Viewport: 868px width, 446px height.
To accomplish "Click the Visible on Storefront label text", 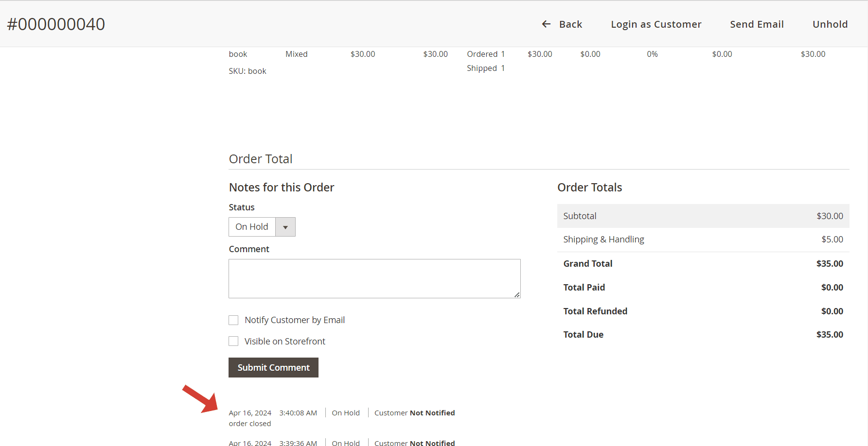I will 284,342.
